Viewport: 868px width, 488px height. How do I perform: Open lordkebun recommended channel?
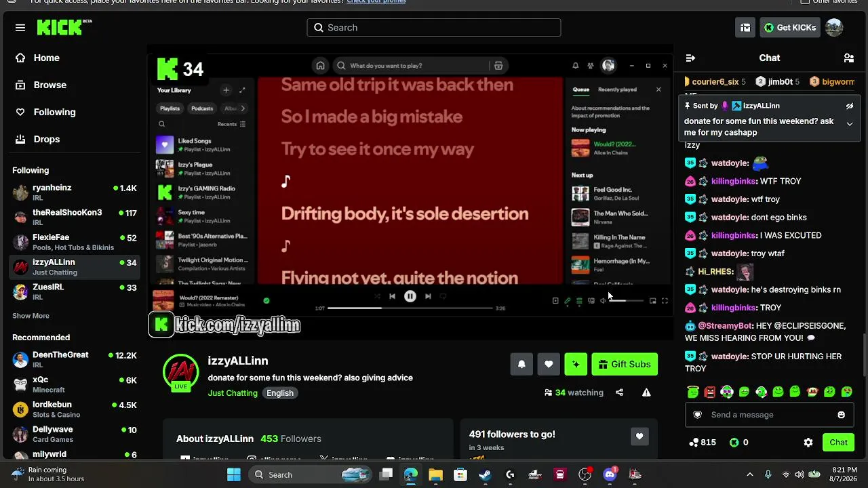(75, 409)
